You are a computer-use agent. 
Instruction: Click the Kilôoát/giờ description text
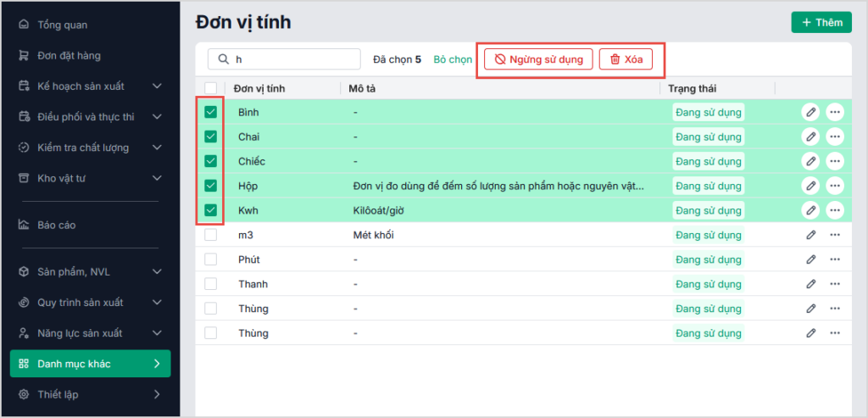pos(381,210)
